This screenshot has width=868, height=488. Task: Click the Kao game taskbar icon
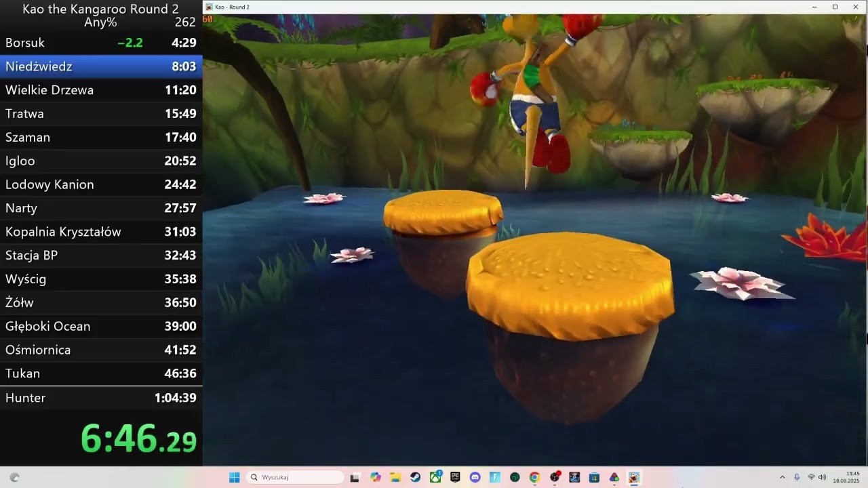click(x=634, y=477)
